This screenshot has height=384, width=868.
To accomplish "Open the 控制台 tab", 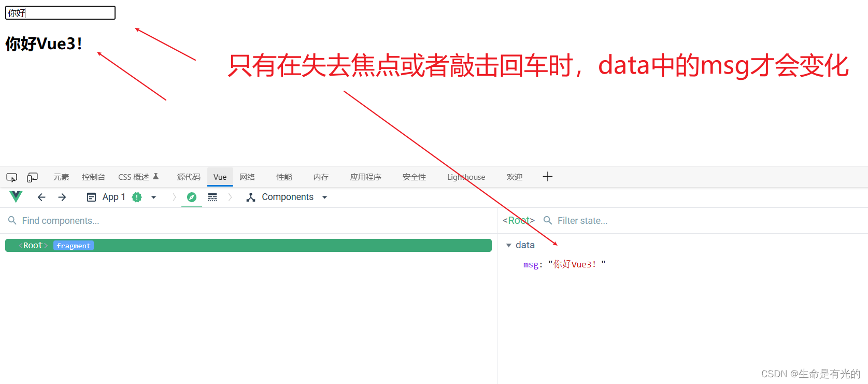I will coord(93,177).
